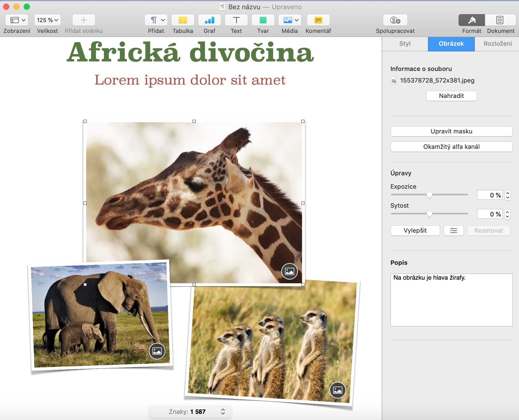519x420 pixels.
Task: Open the Spolupracovat collaboration icon
Action: tap(395, 20)
